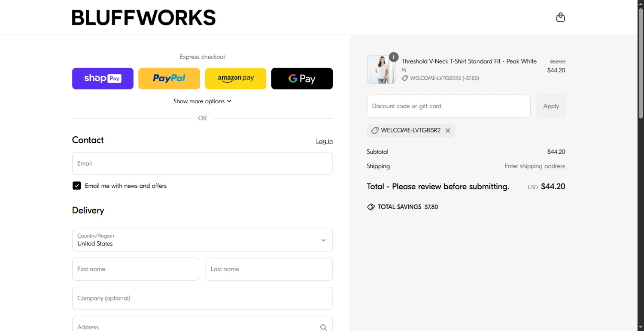Screen dimensions: 644x331
Task: Click the Enter shipping address text
Action: click(535, 166)
